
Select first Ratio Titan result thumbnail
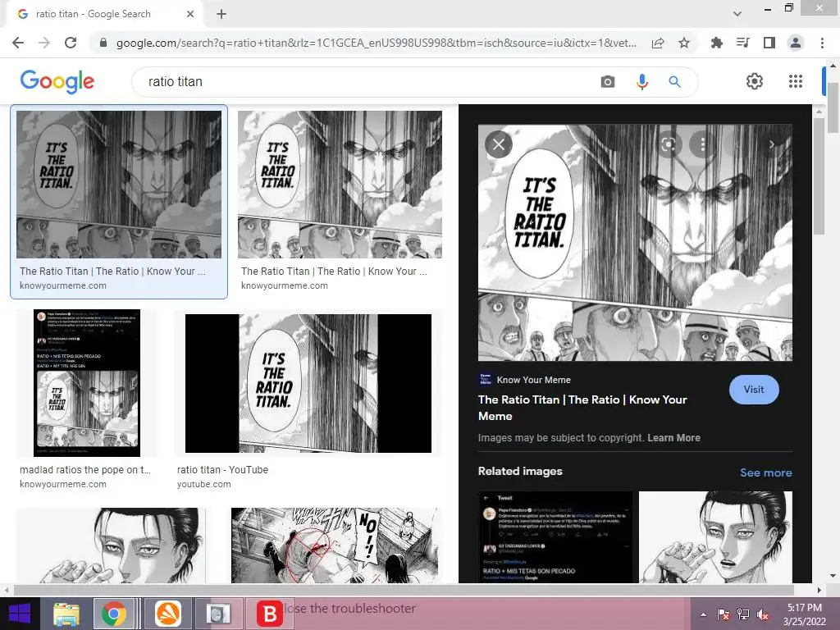[119, 185]
